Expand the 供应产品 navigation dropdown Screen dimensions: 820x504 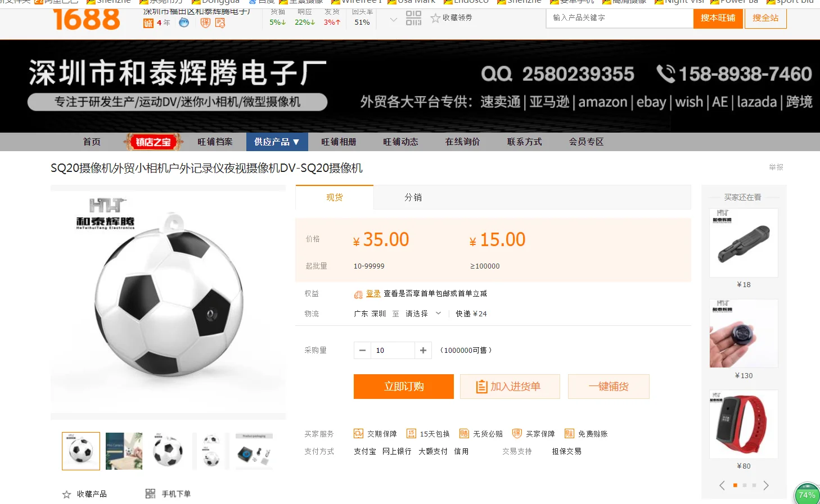(277, 142)
